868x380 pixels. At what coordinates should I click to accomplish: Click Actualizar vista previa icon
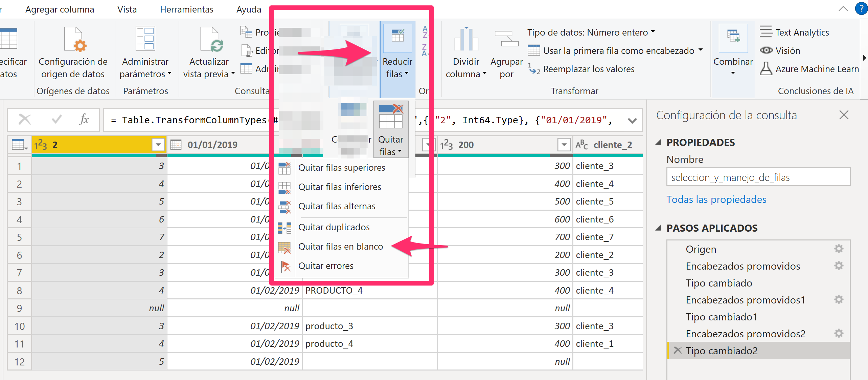[x=212, y=40]
